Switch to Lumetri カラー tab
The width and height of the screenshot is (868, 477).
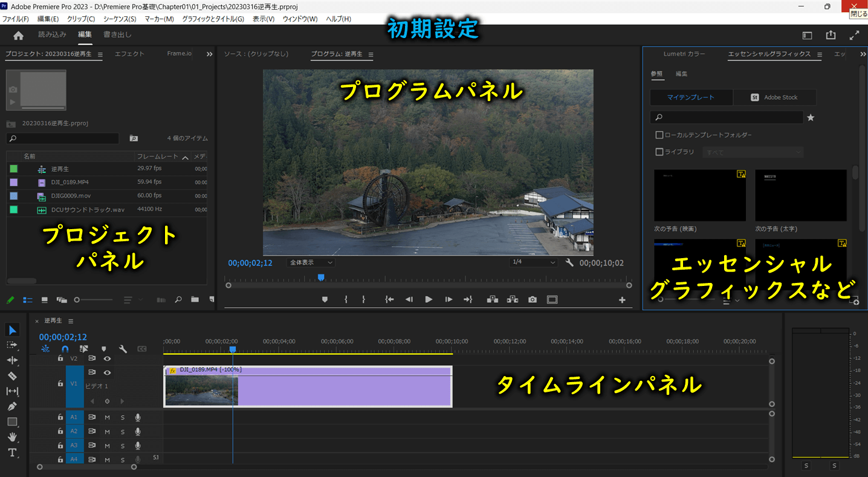(x=684, y=54)
